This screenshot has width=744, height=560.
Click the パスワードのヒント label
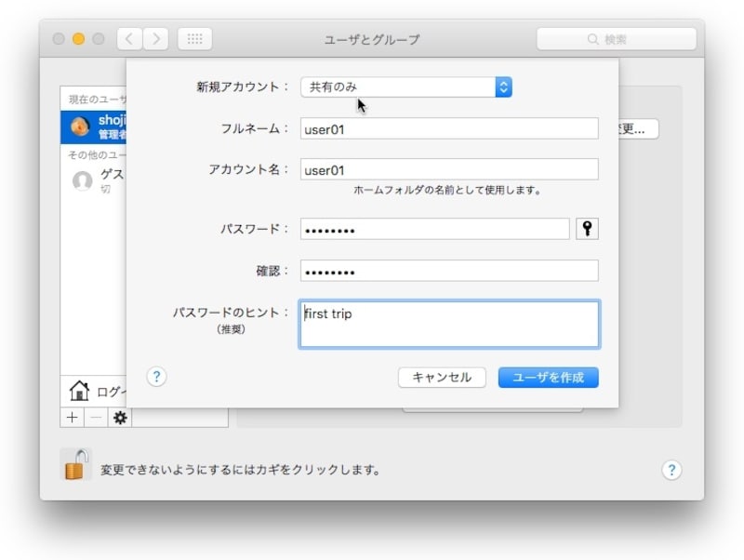[x=231, y=313]
